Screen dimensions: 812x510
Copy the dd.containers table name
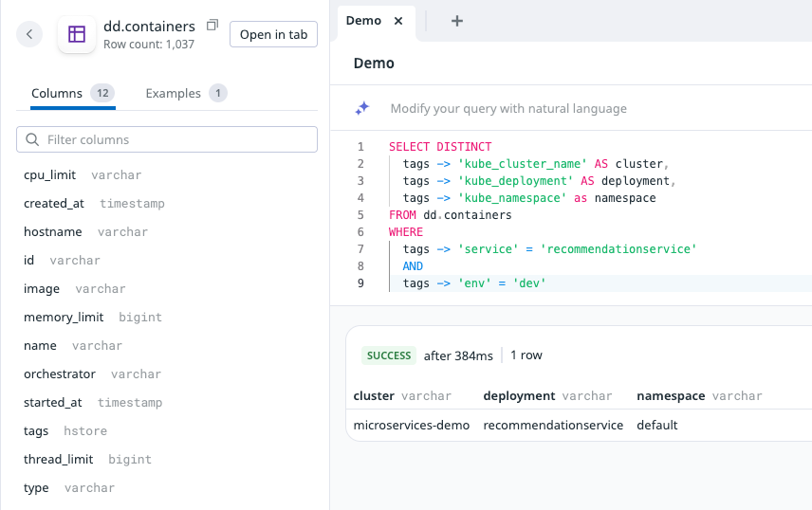pos(212,25)
